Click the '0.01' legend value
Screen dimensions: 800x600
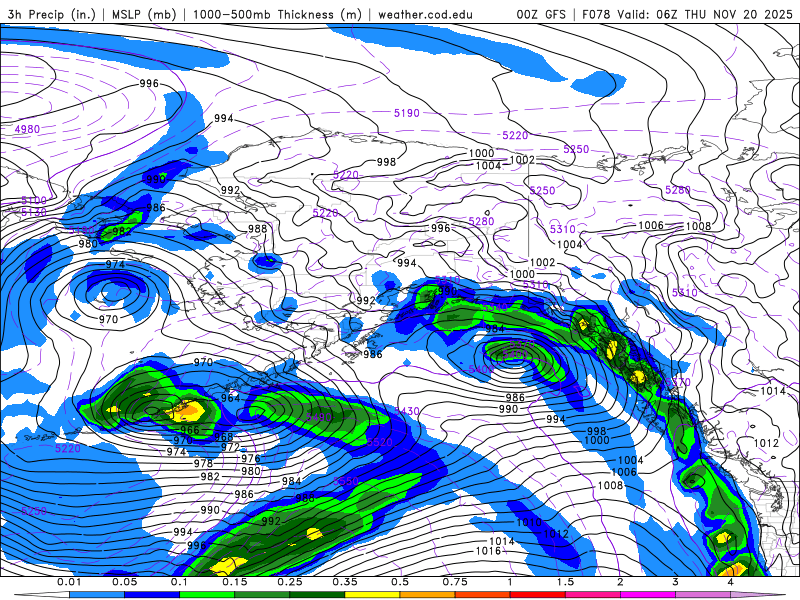(x=69, y=582)
